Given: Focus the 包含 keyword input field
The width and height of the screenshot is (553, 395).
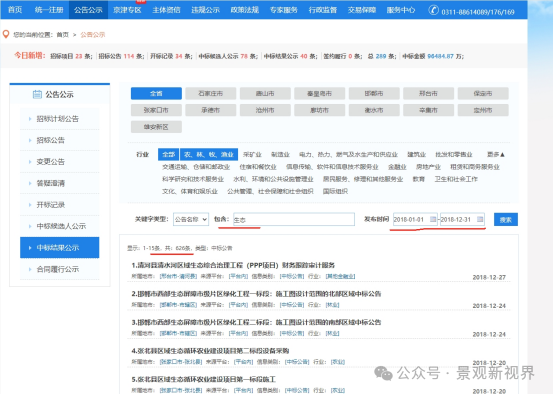Looking at the screenshot, I should tap(293, 219).
